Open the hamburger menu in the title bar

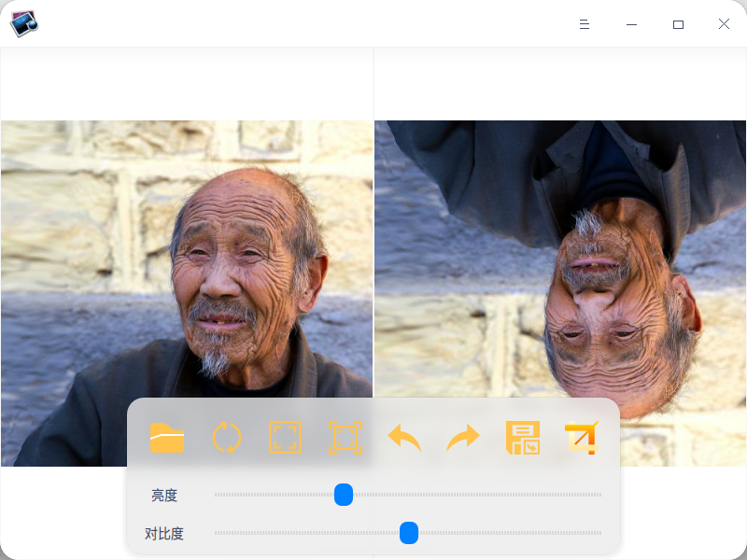coord(585,24)
